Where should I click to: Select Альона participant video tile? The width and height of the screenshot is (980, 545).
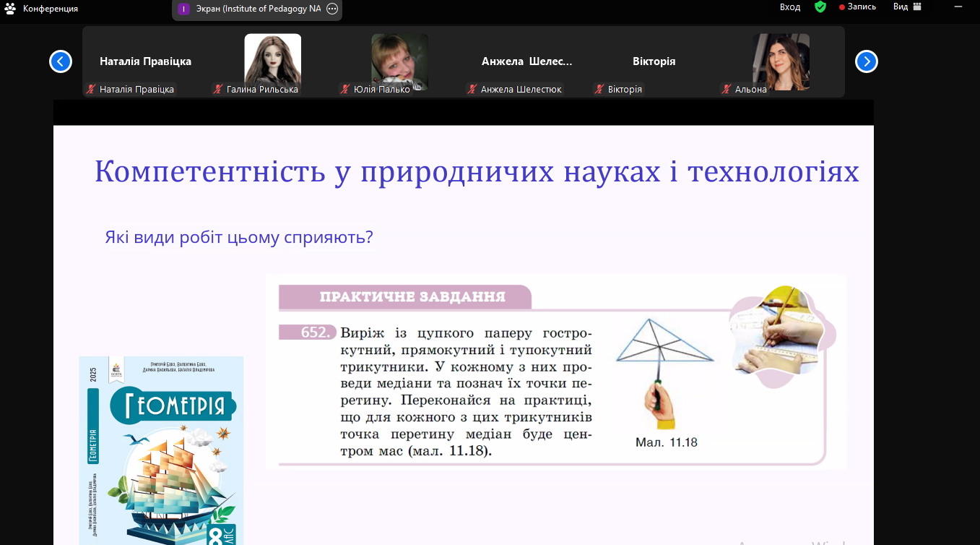(x=781, y=62)
